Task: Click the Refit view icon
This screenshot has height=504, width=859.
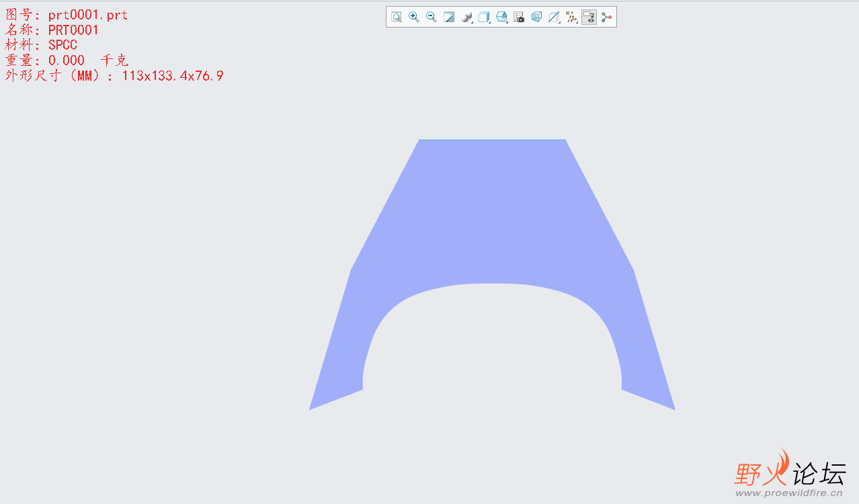Action: (x=397, y=17)
